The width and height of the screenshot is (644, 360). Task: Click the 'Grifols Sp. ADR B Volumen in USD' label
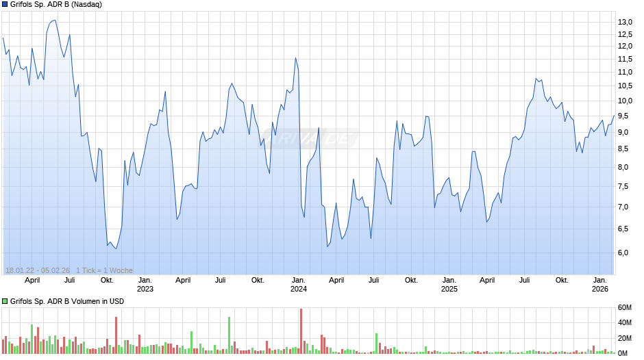coord(67,301)
